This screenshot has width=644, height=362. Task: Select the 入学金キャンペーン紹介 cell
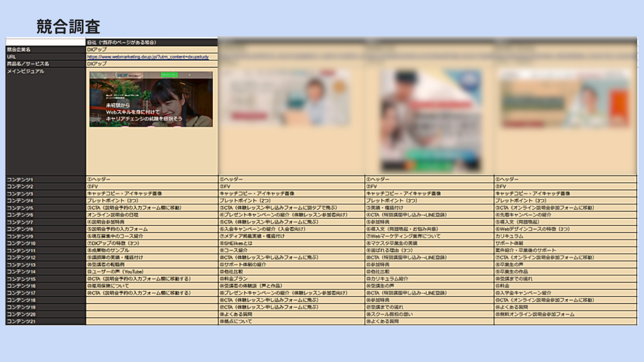pos(523,293)
